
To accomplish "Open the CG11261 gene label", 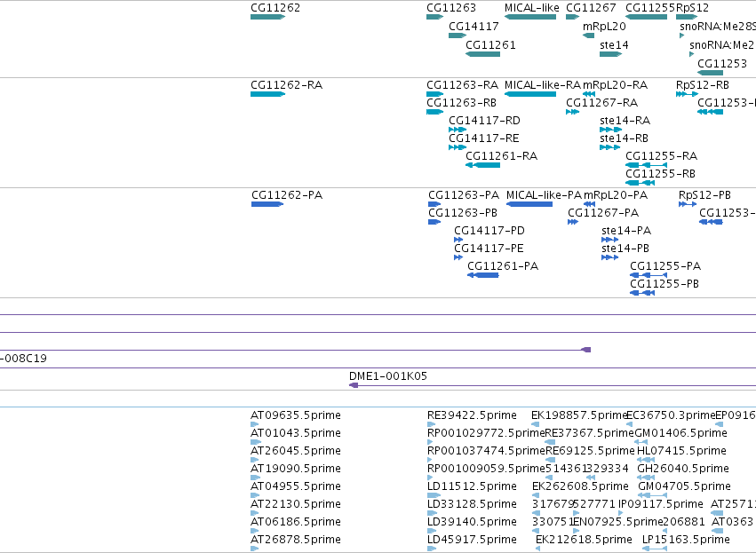I will click(x=490, y=45).
